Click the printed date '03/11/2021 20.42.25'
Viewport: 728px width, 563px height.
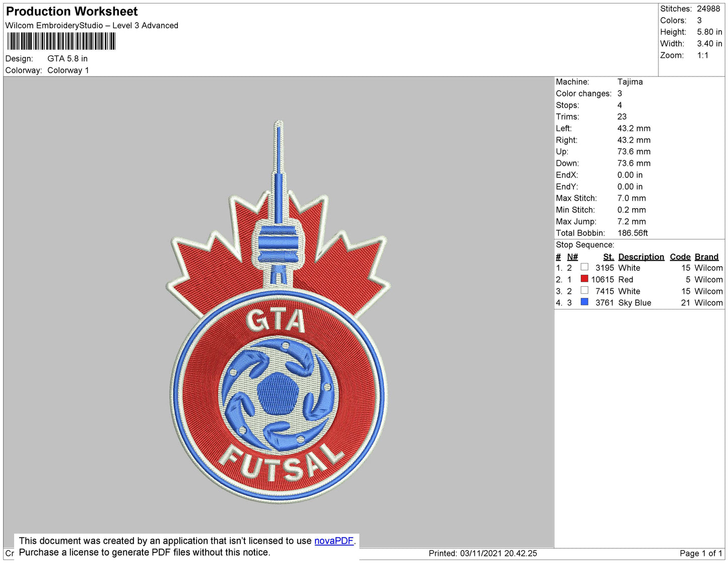click(x=498, y=553)
